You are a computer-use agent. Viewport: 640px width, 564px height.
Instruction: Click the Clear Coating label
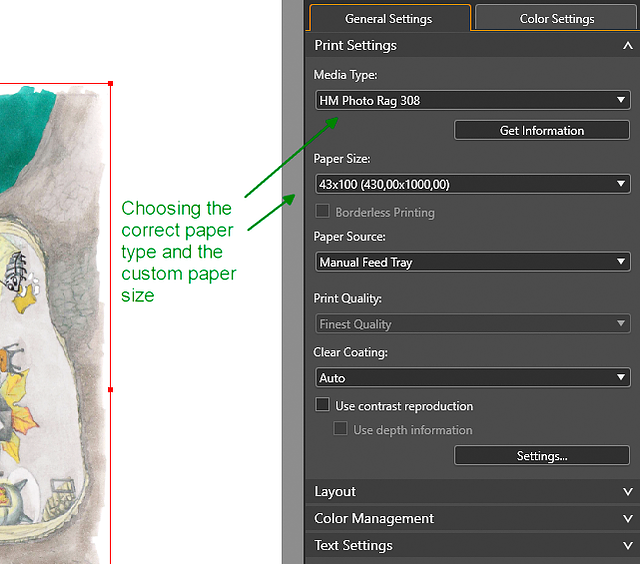[350, 352]
